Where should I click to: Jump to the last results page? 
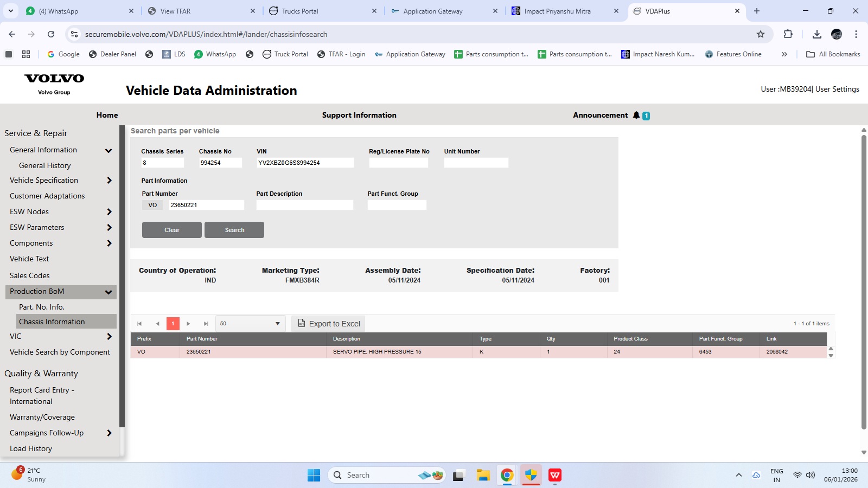[206, 324]
